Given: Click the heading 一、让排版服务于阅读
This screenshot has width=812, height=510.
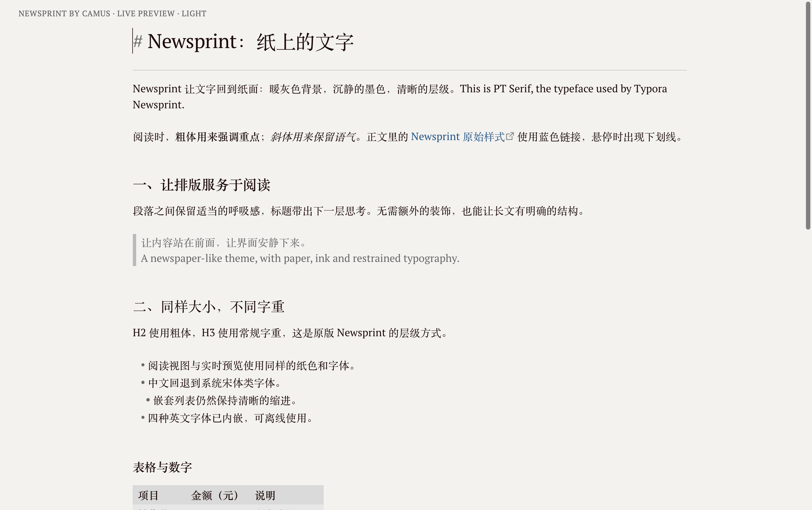Looking at the screenshot, I should point(202,185).
